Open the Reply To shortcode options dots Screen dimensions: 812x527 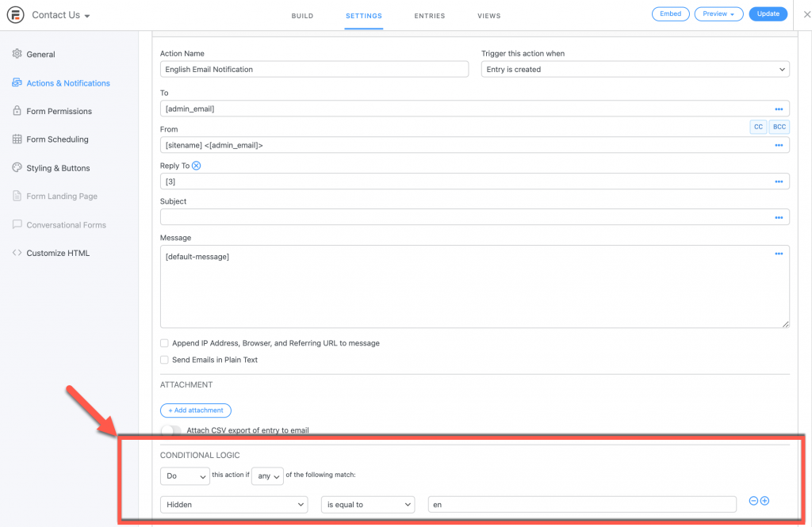[779, 181]
